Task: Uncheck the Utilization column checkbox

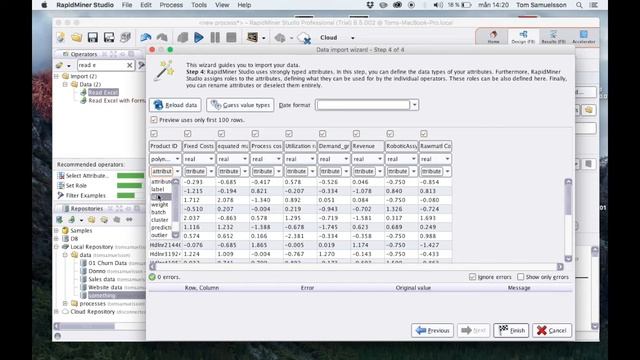Action: [x=289, y=133]
